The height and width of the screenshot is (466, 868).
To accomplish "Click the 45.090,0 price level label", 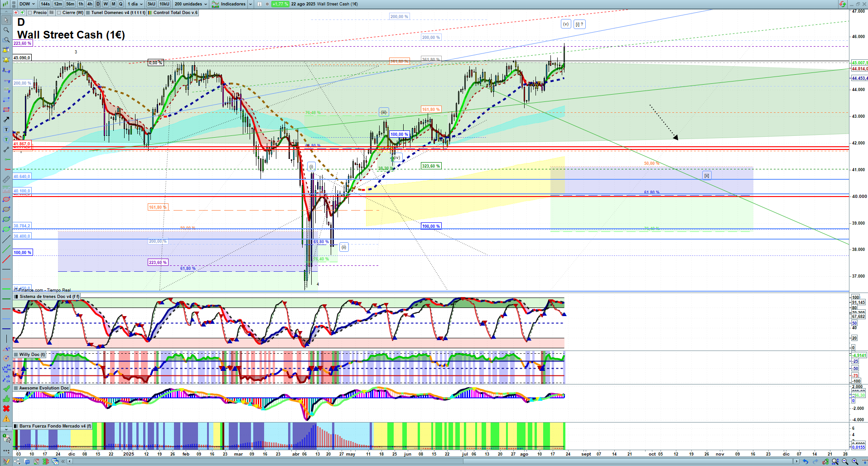I will [x=22, y=58].
